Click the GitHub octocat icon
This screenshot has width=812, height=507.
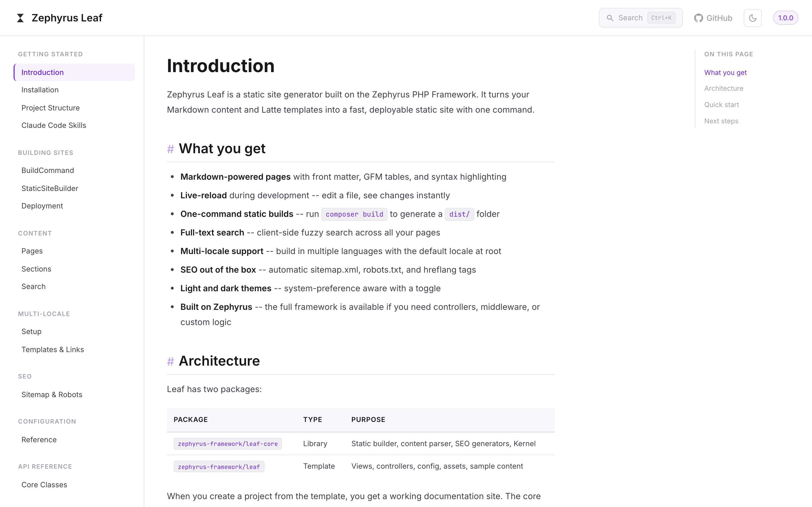click(x=699, y=17)
